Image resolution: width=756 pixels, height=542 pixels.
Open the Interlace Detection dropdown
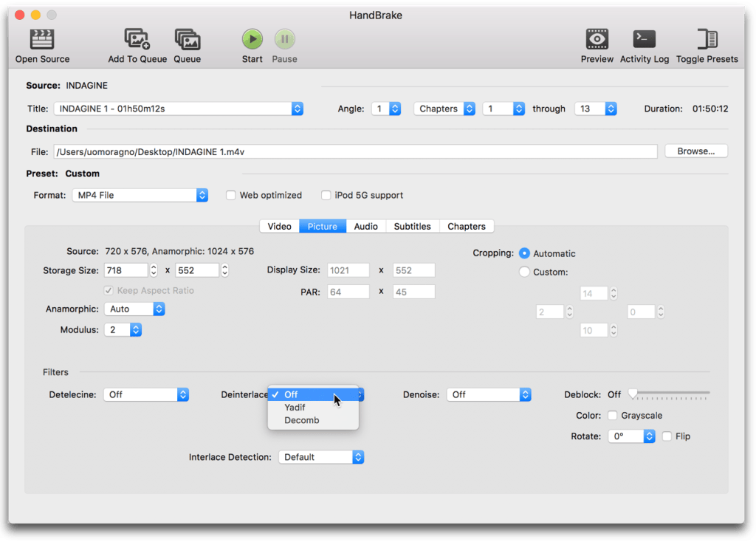point(321,457)
